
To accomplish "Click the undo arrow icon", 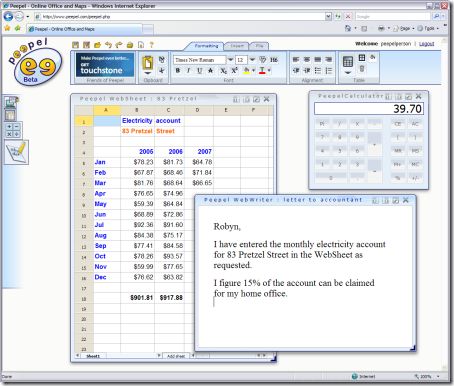I will coord(108,45).
